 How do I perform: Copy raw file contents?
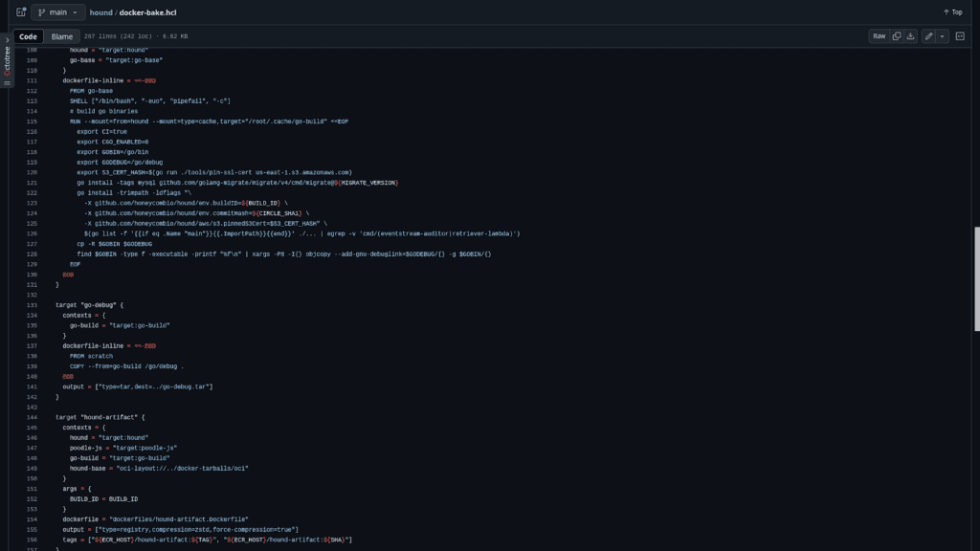coord(897,36)
